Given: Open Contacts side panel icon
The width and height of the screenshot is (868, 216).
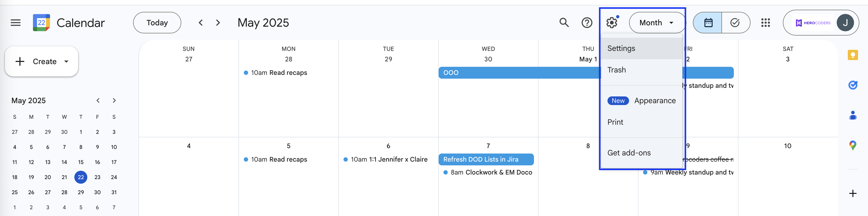Looking at the screenshot, I should 853,115.
